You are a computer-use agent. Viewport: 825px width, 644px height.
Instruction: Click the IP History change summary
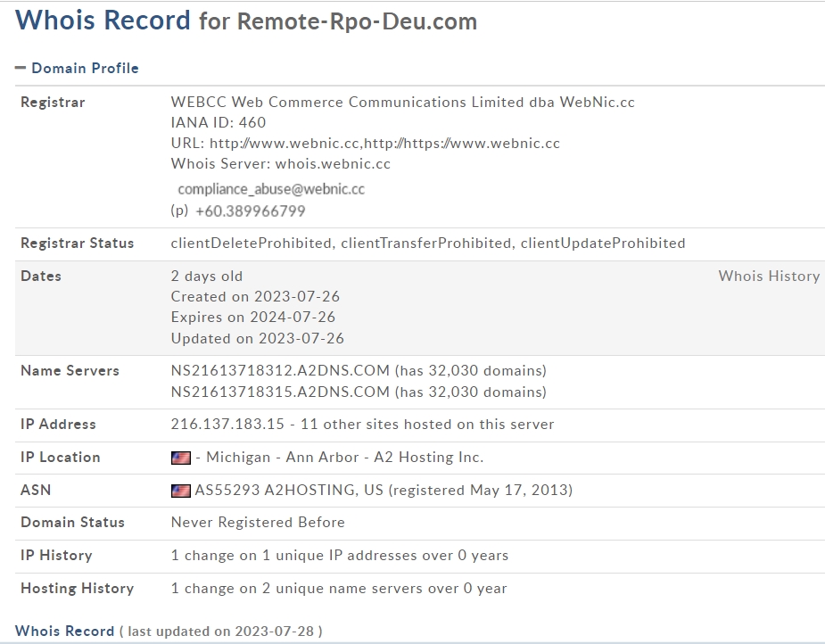pyautogui.click(x=339, y=556)
